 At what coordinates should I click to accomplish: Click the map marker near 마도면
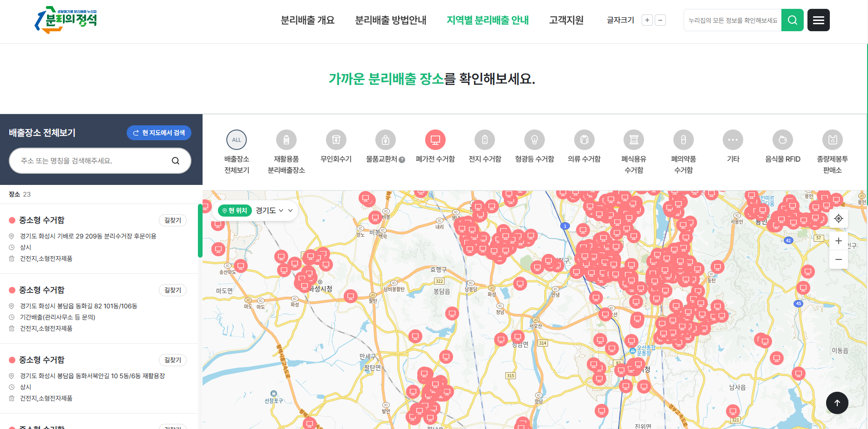240,266
